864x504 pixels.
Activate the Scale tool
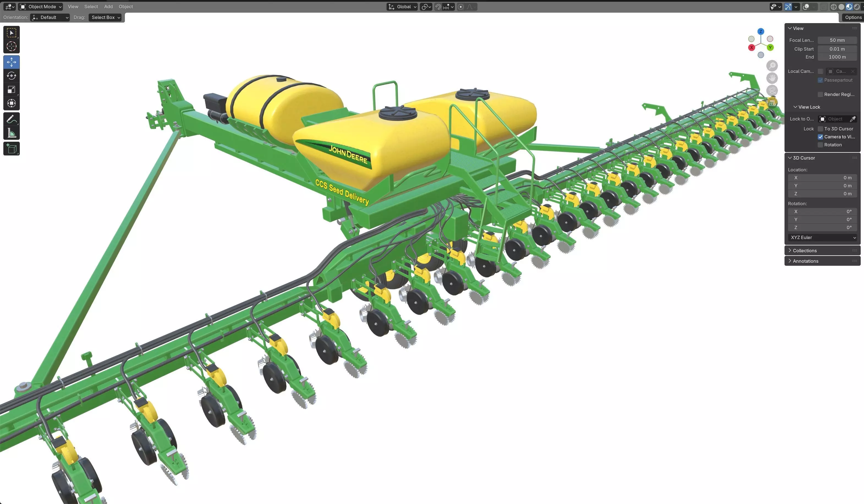pos(11,89)
